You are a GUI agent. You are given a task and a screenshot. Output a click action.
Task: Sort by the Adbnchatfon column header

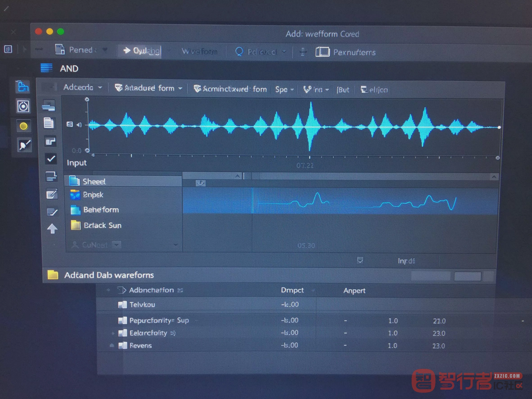[151, 290]
